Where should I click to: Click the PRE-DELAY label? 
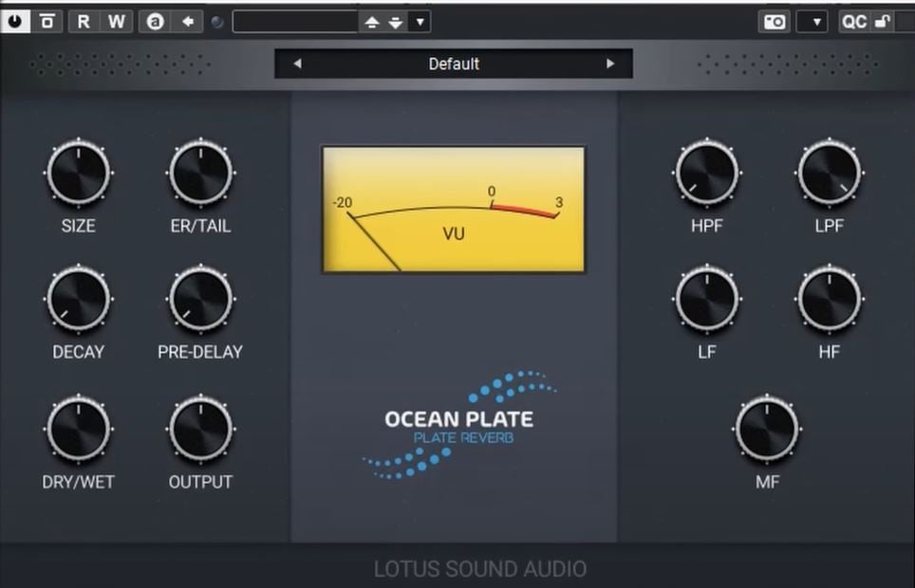[x=200, y=352]
